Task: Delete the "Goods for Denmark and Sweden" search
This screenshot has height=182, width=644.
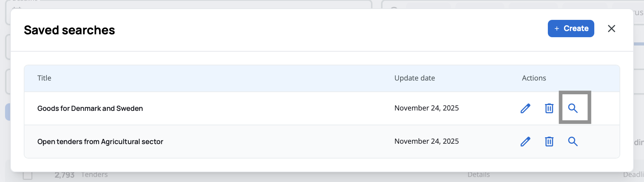Action: (549, 108)
